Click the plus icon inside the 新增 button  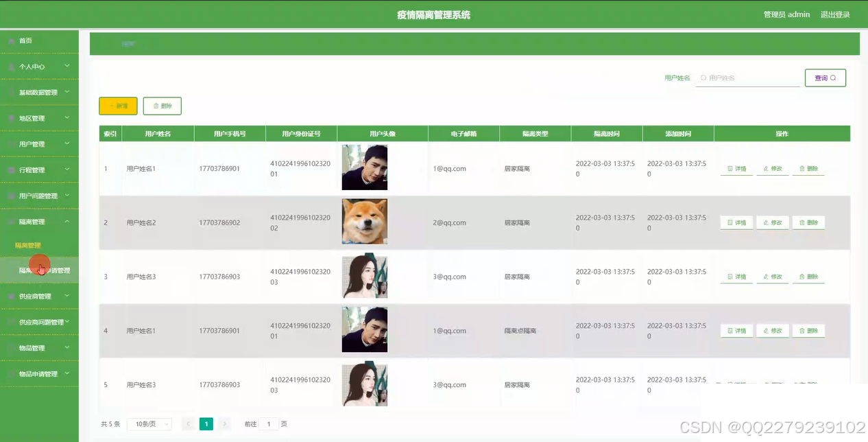112,106
